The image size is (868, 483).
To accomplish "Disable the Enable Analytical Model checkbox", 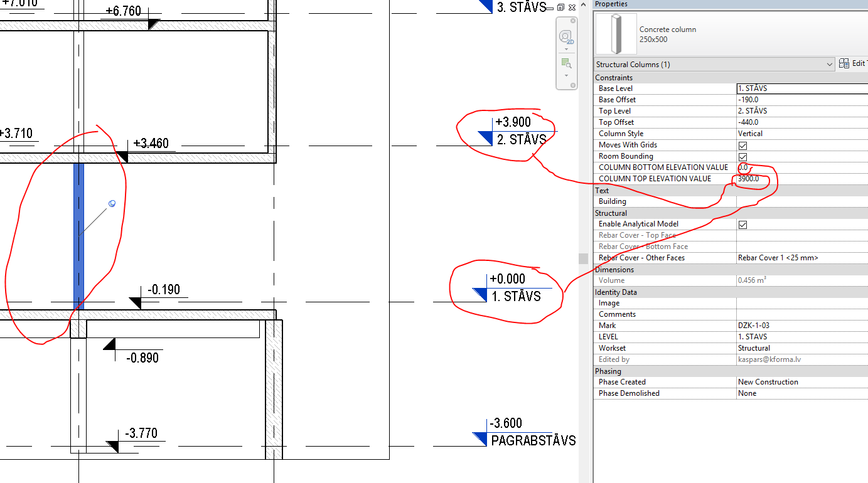I will tap(742, 224).
